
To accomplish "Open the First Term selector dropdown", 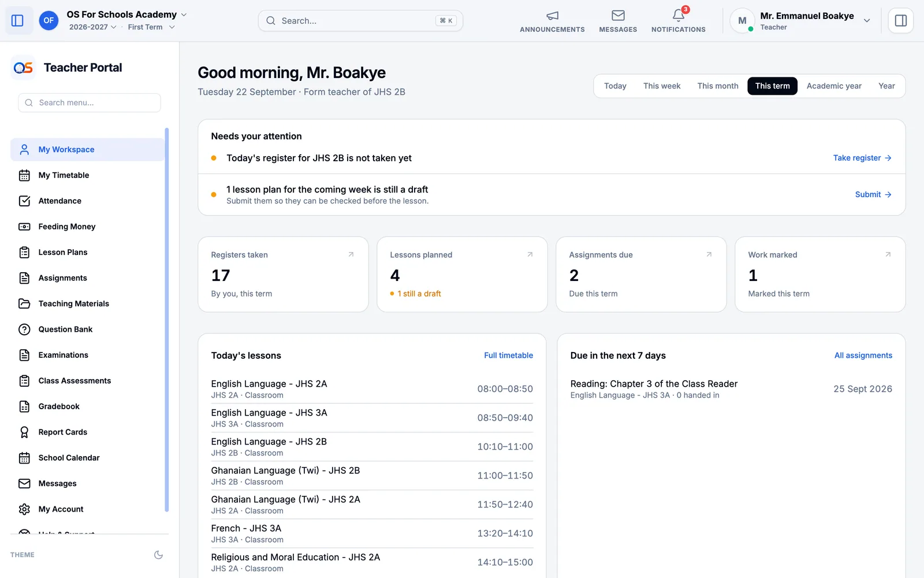I will tap(151, 27).
